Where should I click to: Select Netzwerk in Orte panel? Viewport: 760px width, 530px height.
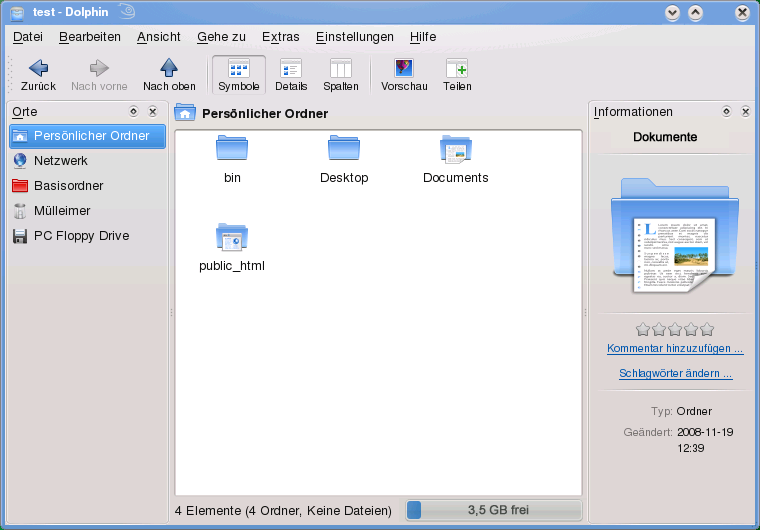pos(87,161)
